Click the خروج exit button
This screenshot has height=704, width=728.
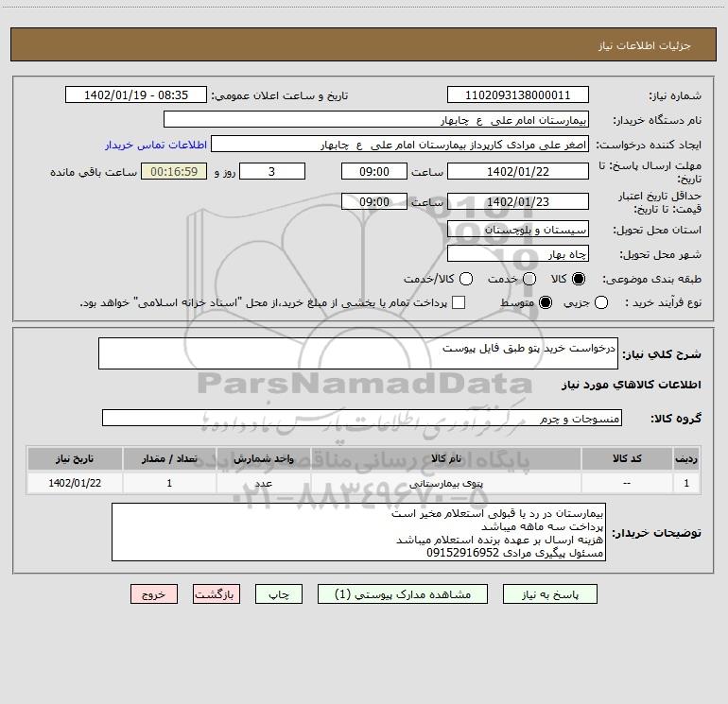coord(154,594)
